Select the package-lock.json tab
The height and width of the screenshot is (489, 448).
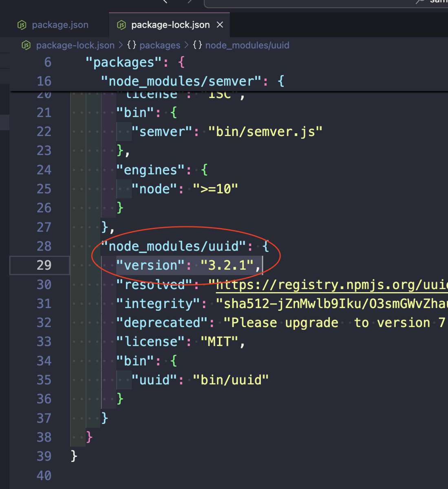(x=170, y=25)
